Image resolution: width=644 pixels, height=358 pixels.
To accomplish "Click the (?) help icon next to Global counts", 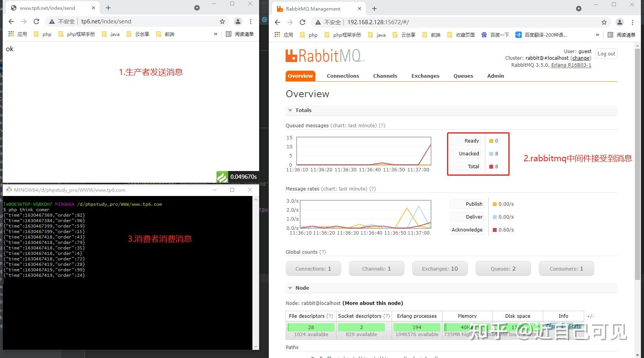I will click(x=322, y=252).
